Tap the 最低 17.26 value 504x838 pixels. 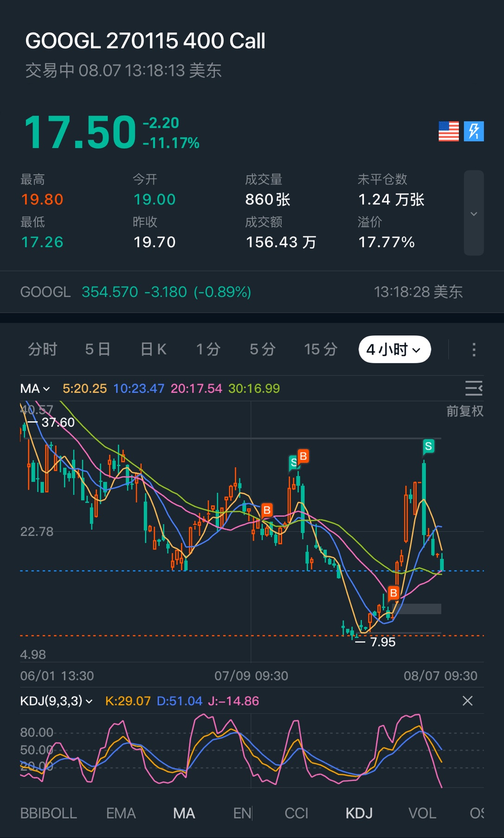click(42, 242)
